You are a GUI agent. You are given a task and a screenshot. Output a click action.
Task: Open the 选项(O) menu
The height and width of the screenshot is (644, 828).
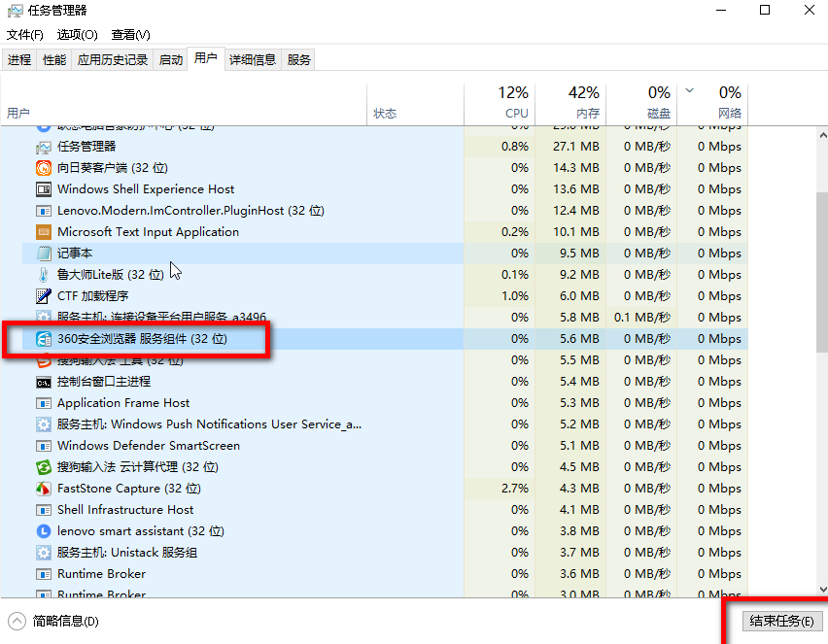[x=77, y=35]
